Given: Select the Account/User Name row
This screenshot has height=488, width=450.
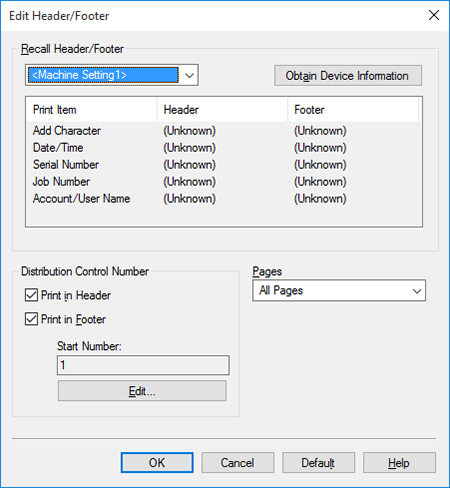Looking at the screenshot, I should (223, 199).
